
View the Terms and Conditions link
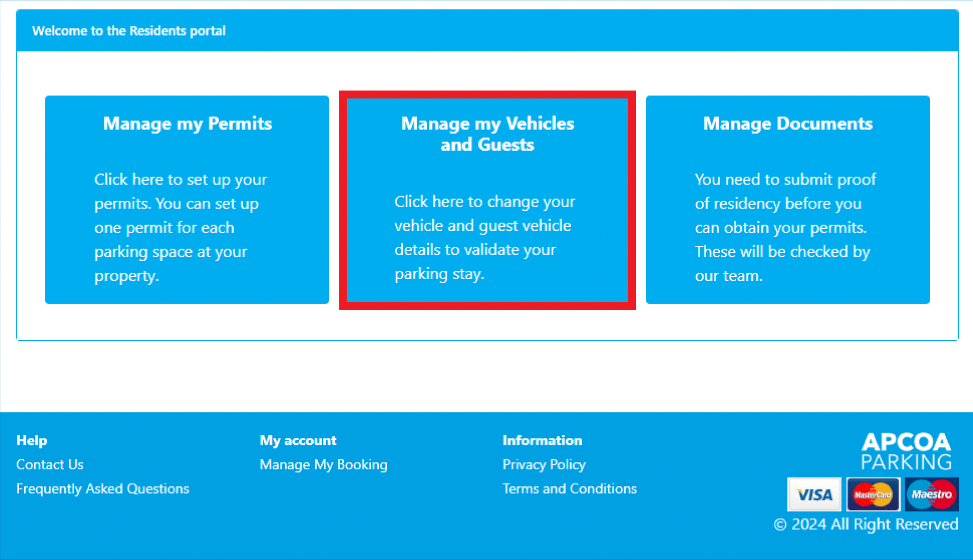tap(569, 489)
